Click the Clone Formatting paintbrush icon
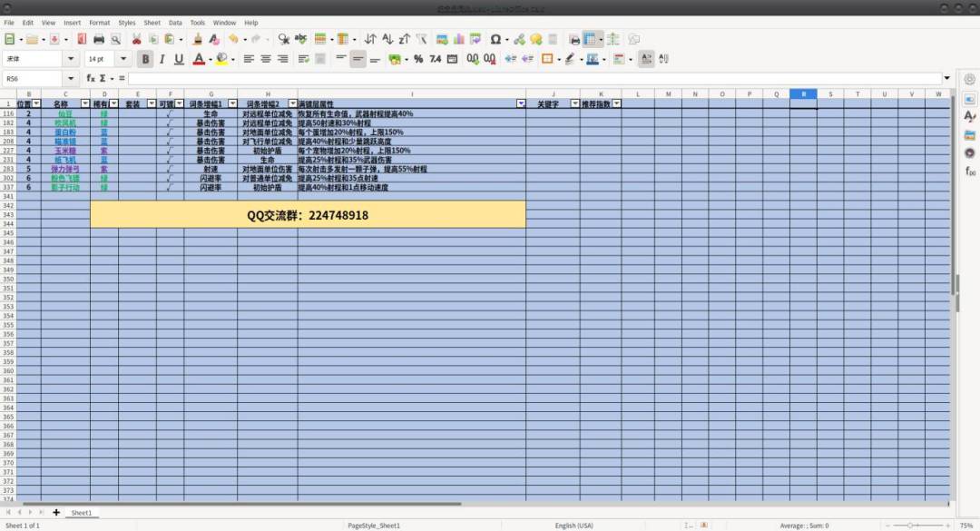 point(198,39)
